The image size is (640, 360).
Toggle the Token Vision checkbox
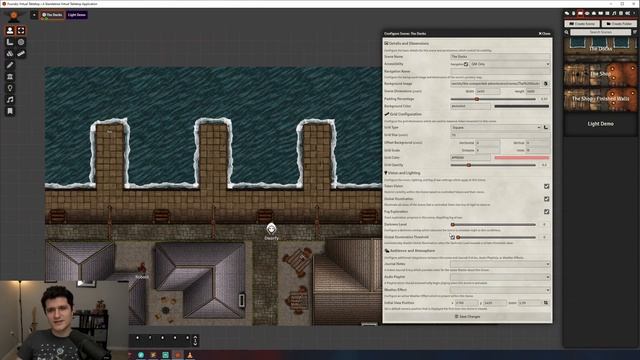[x=547, y=186]
